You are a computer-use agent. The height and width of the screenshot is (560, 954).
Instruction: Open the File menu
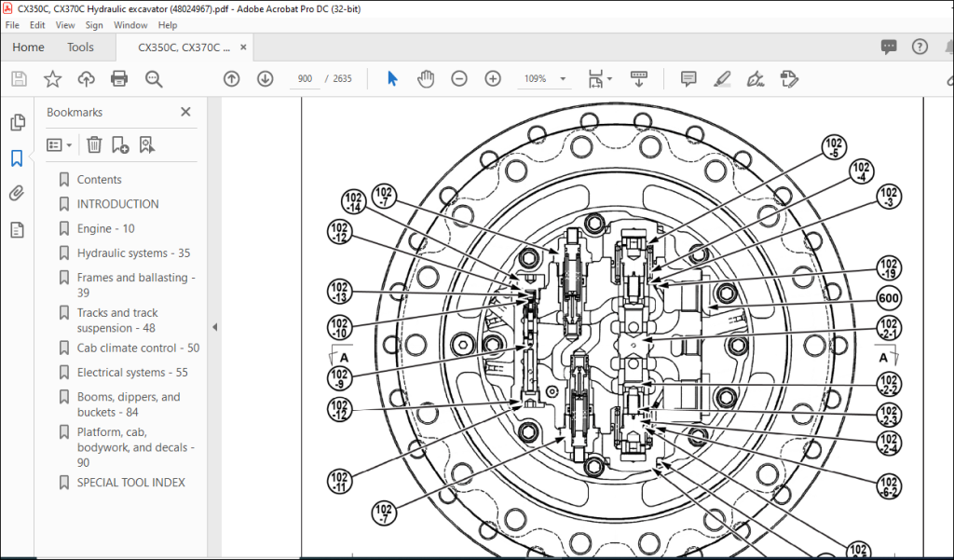pos(12,25)
